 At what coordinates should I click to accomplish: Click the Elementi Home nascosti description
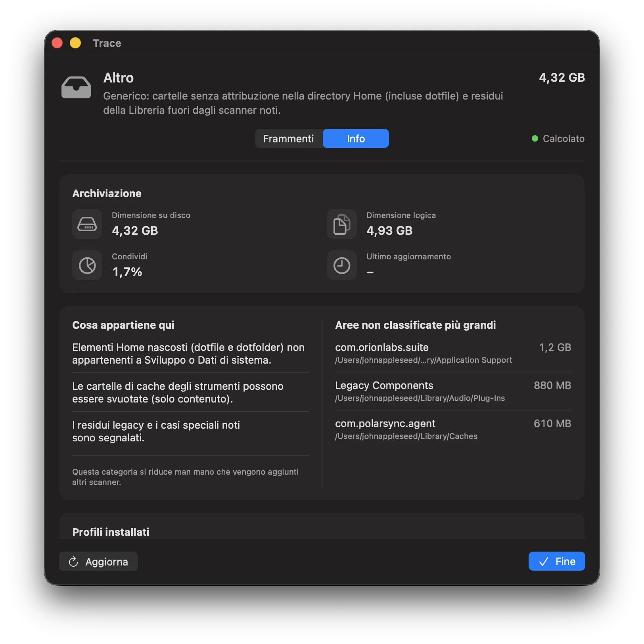pos(188,354)
